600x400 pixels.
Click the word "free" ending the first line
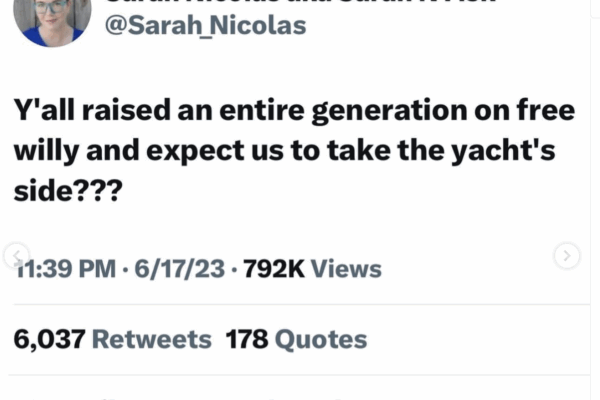pyautogui.click(x=548, y=112)
